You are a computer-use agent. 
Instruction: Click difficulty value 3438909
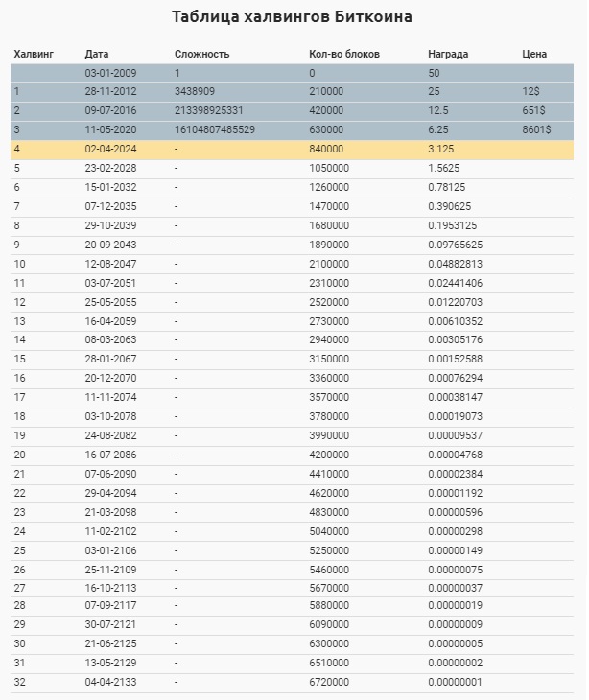click(195, 92)
